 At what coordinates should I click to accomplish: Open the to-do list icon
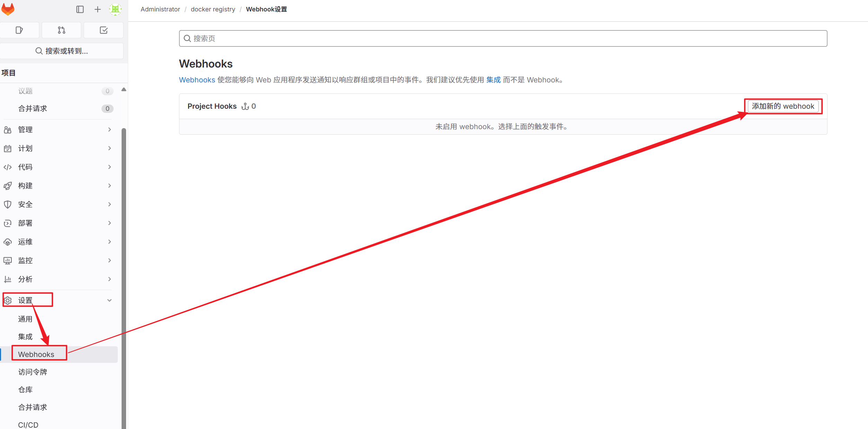[104, 30]
